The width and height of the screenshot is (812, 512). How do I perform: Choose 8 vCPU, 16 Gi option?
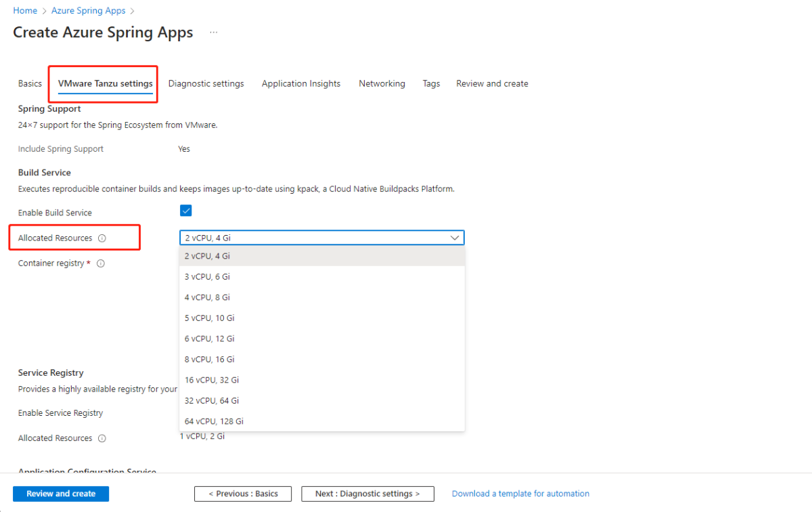click(322, 360)
